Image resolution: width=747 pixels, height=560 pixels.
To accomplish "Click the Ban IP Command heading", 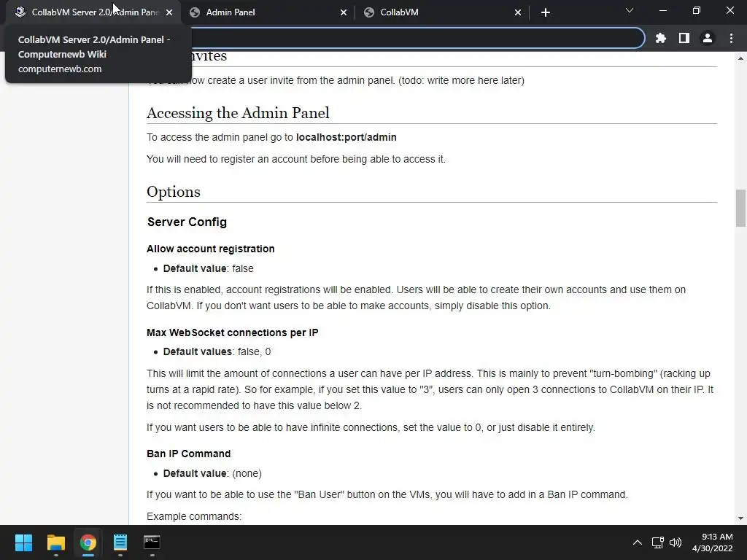I will 189,454.
